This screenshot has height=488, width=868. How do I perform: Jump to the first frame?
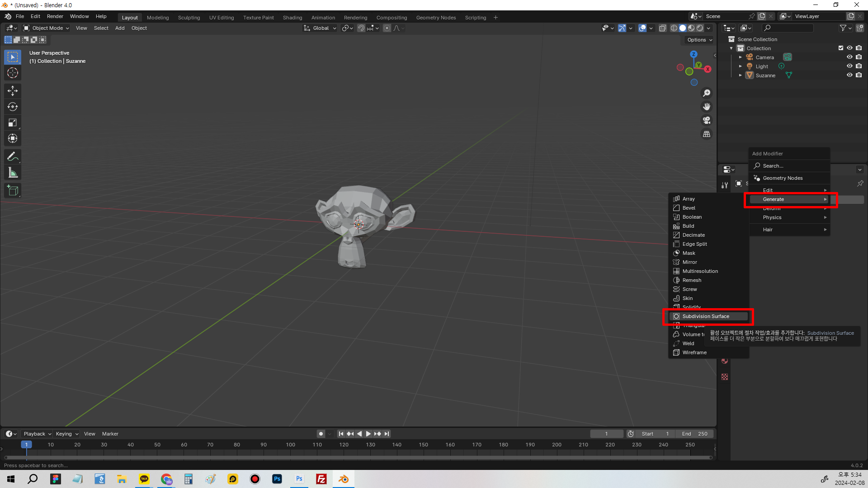tap(341, 434)
